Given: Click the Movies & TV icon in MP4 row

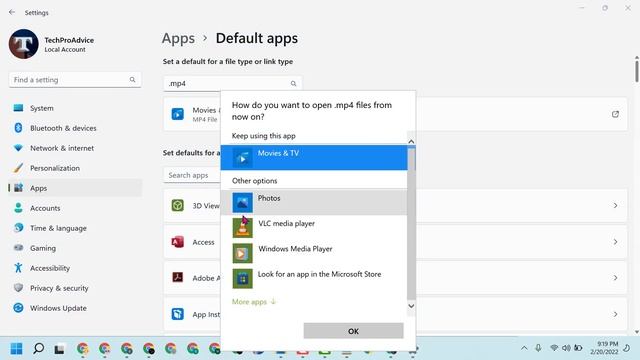Looking at the screenshot, I should 178,114.
